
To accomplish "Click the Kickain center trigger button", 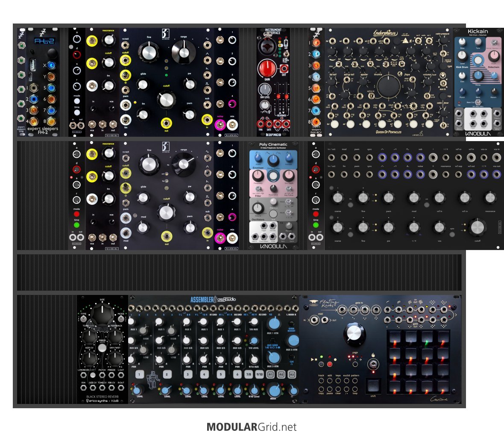I will (x=478, y=60).
